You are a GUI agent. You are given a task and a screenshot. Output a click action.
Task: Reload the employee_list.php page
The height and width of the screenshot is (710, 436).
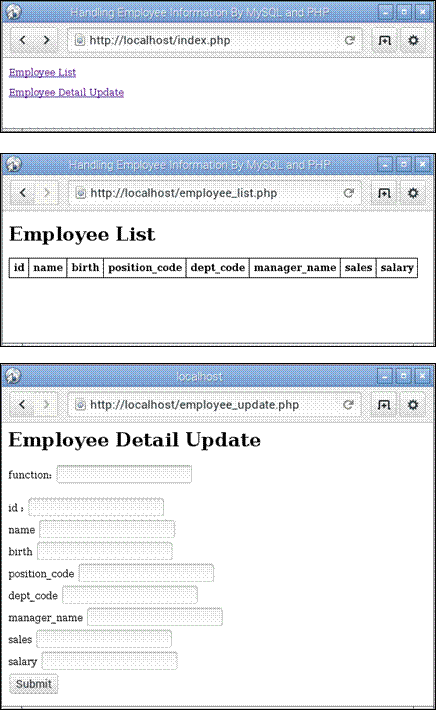348,193
